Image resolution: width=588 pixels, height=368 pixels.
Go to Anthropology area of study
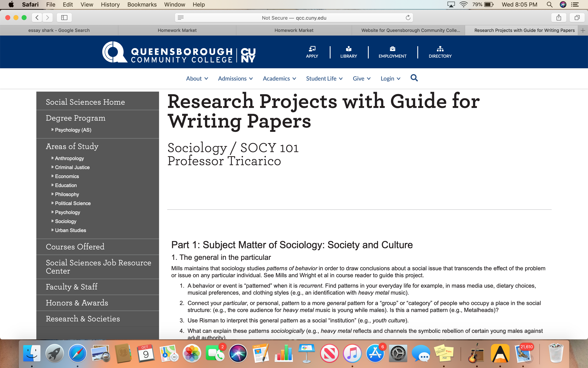pos(69,158)
